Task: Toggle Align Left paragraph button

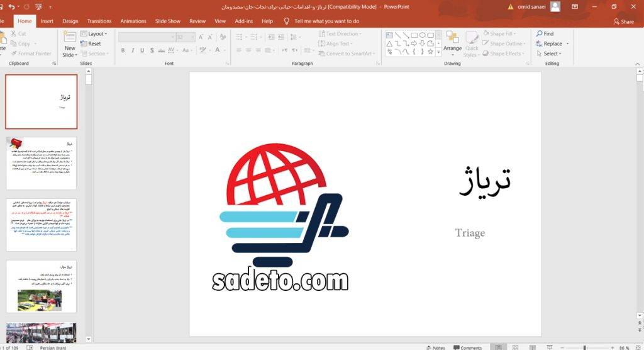Action: click(238, 50)
